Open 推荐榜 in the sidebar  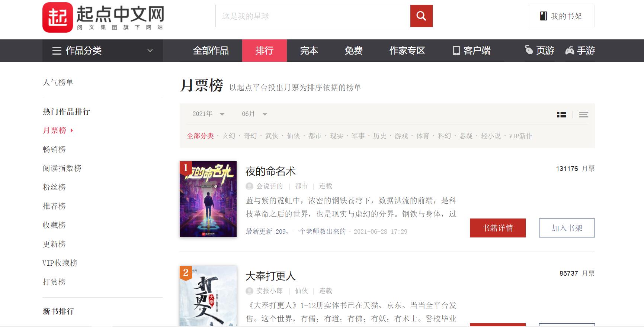pos(54,206)
